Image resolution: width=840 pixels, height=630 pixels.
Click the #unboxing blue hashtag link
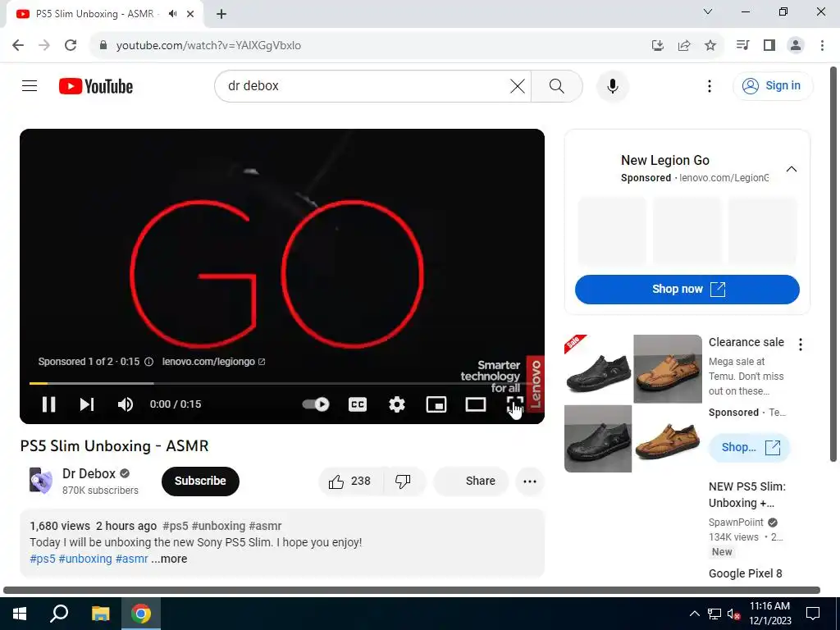pyautogui.click(x=85, y=559)
